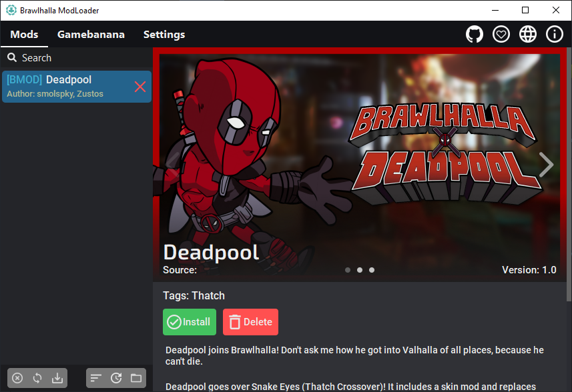Minimize the ModLoader window

(x=495, y=10)
